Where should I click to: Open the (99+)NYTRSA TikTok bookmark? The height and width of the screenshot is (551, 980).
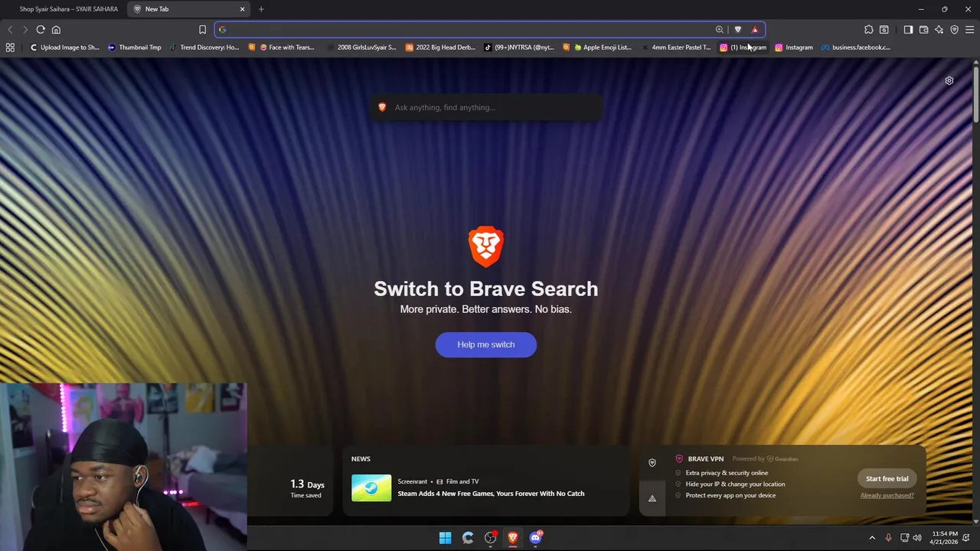point(519,47)
